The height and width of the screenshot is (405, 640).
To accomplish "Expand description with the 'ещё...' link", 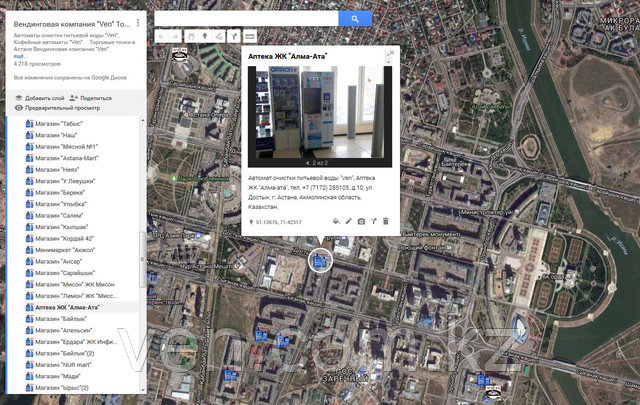I will tap(20, 56).
